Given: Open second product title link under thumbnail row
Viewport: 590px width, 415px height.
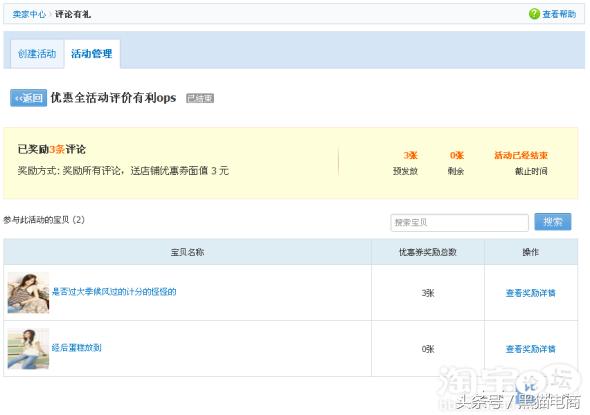Looking at the screenshot, I should point(76,348).
